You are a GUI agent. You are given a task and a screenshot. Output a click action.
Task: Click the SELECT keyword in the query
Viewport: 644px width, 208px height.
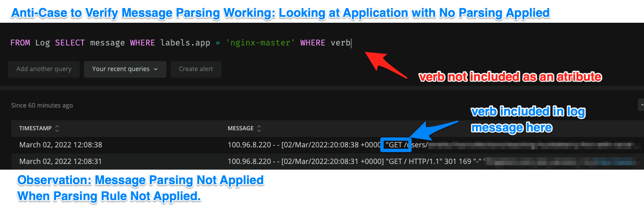tap(70, 43)
